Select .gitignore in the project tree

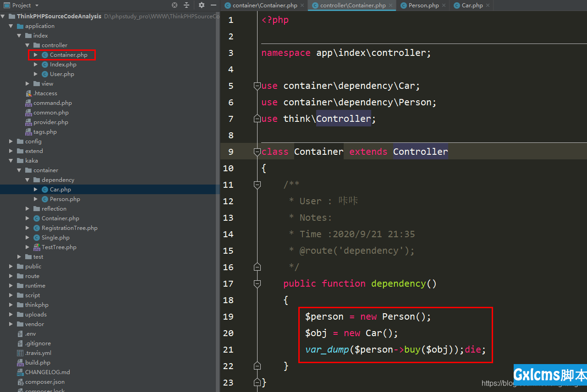[x=38, y=343]
